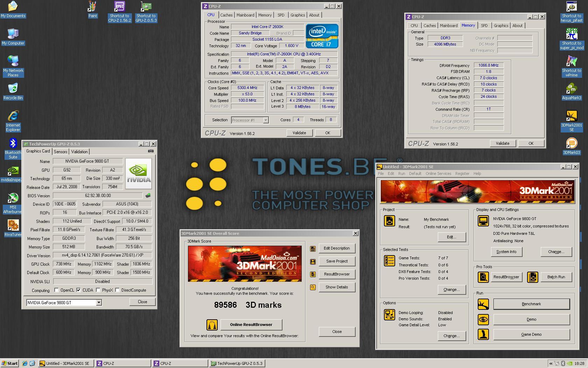The width and height of the screenshot is (588, 368).
Task: Open Shortcut to hexus_pifast icon
Action: 572,12
